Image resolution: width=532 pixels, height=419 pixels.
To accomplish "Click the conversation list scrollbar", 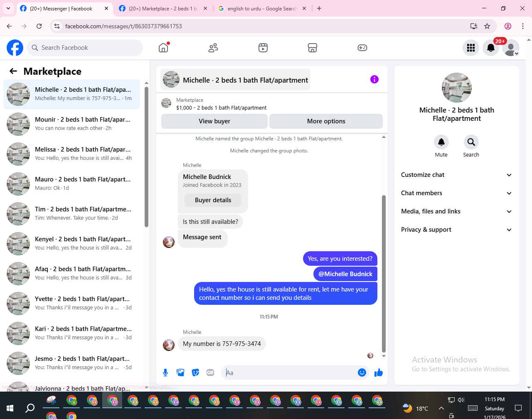I will point(146,157).
